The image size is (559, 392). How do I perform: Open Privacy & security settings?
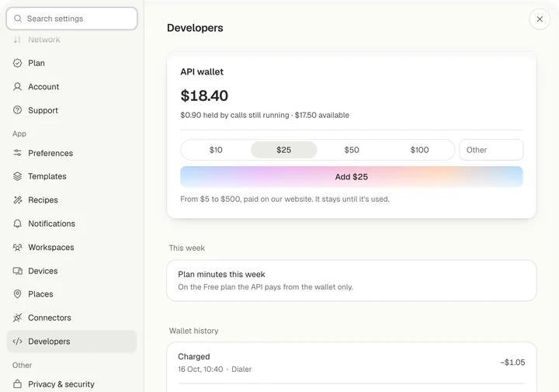pos(71,383)
